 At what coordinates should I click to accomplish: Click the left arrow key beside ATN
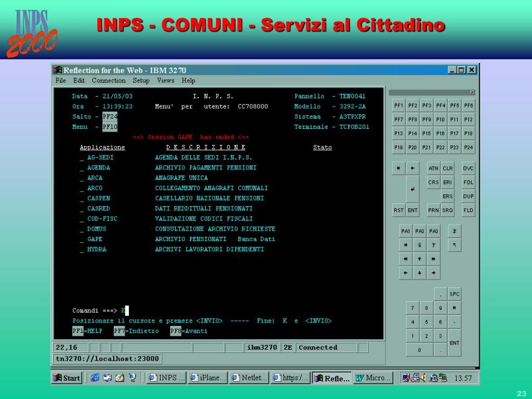pyautogui.click(x=413, y=168)
